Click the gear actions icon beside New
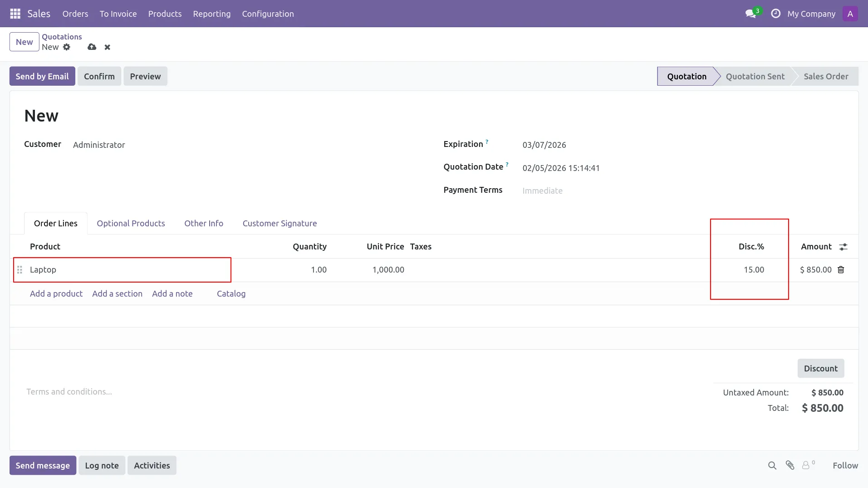This screenshot has height=488, width=868. pos(67,47)
